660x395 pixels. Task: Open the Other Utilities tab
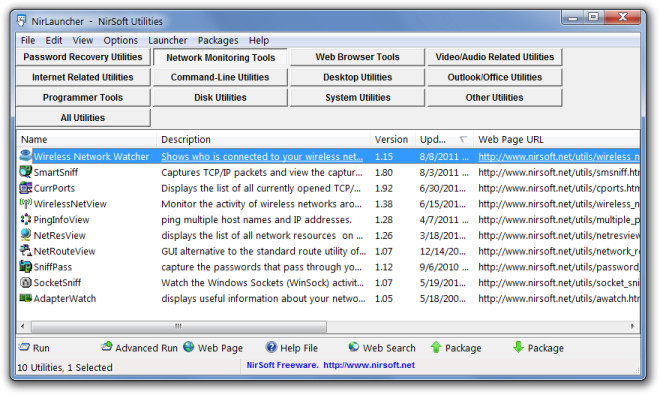[495, 97]
